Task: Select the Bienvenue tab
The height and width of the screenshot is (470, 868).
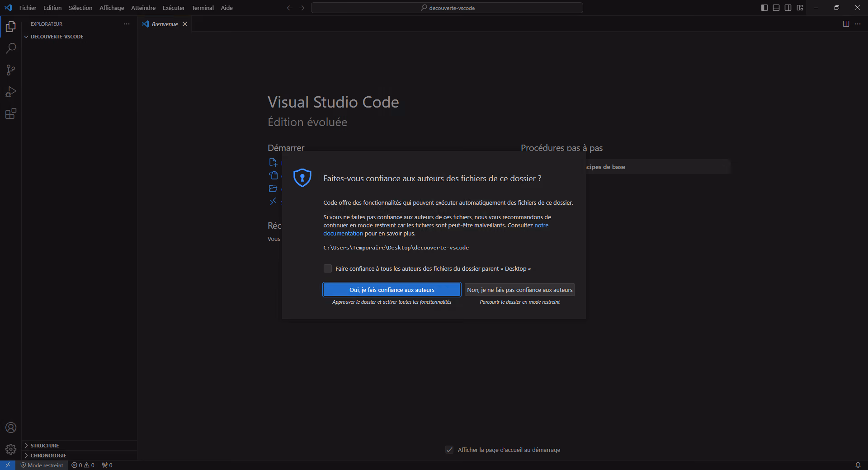Action: [x=165, y=24]
